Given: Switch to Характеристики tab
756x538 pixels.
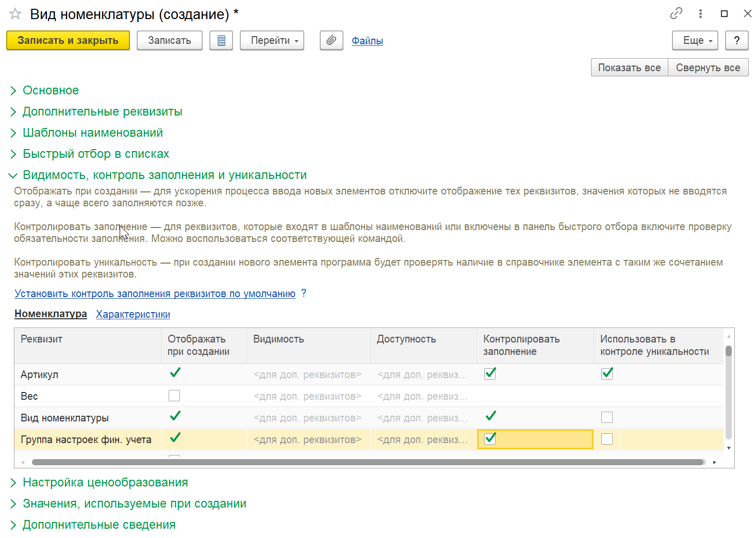Looking at the screenshot, I should click(x=133, y=314).
